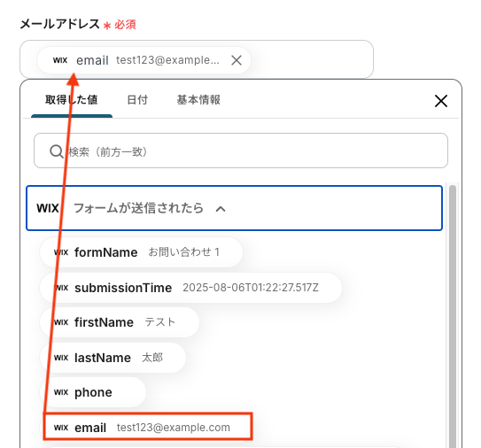Image resolution: width=481 pixels, height=448 pixels.
Task: Click the Wix icon on the submissionTime chip
Action: 61,288
